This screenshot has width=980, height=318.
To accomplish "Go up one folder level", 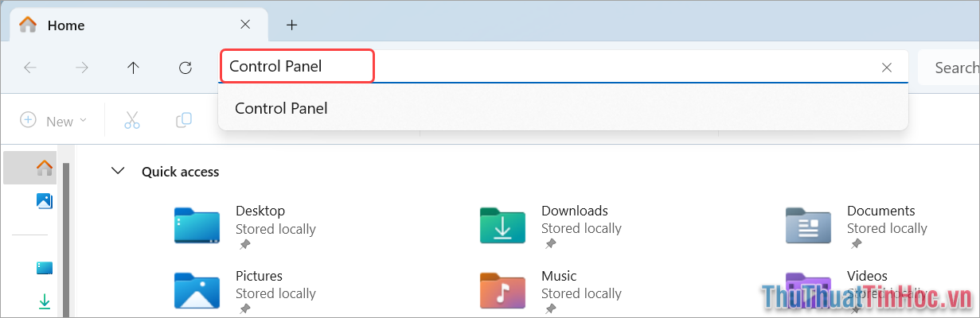I will click(133, 68).
